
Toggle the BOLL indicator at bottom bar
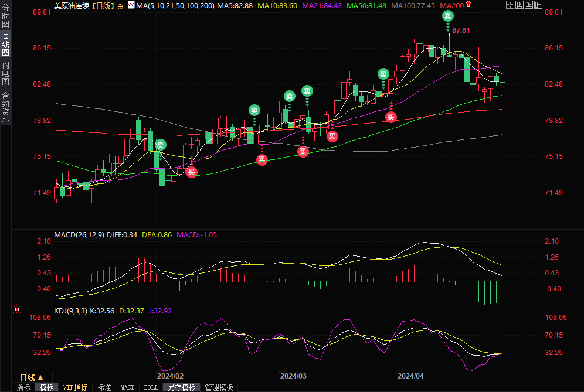tap(151, 387)
